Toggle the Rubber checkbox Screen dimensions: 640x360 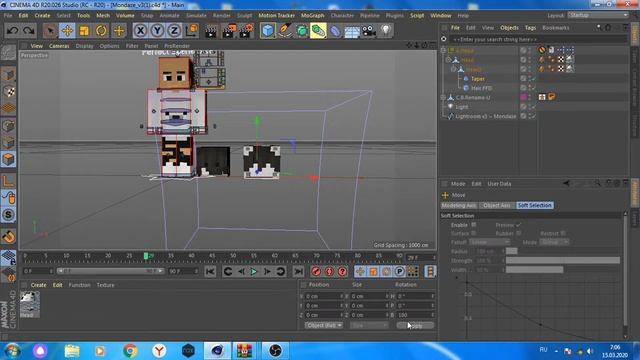tap(518, 233)
